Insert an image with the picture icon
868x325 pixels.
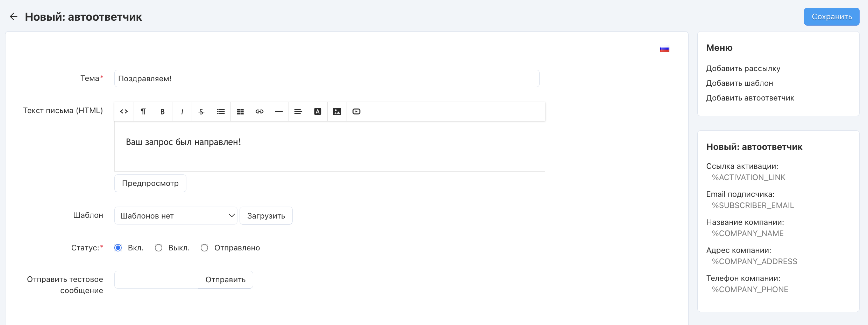point(337,111)
